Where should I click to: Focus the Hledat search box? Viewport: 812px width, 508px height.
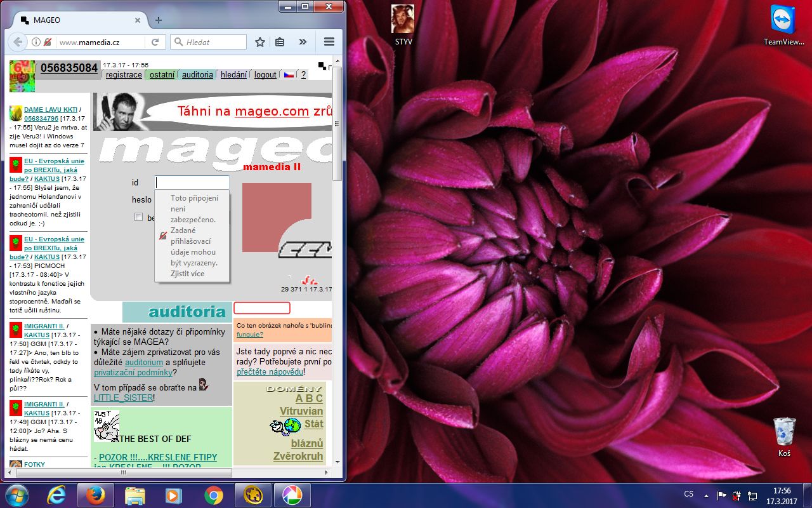[x=208, y=42]
